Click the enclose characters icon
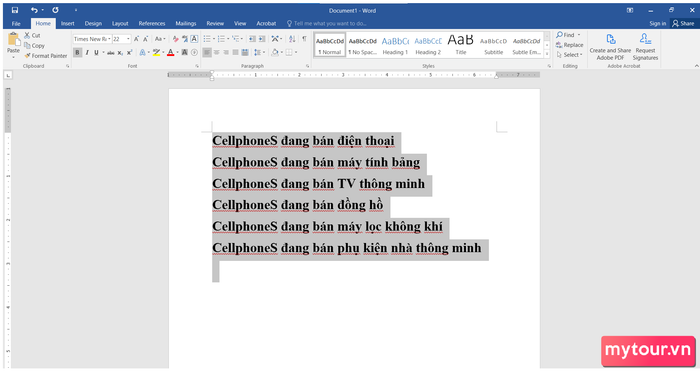Viewport: 700px width, 373px height. (x=194, y=53)
